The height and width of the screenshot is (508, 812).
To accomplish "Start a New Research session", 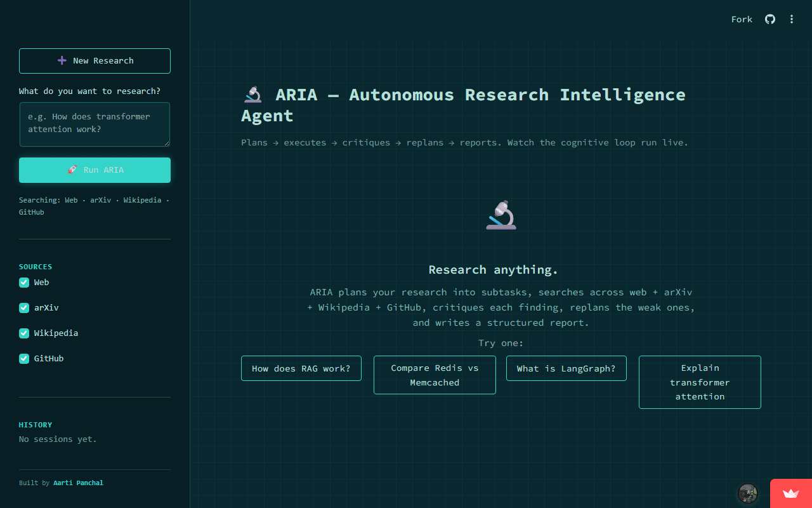I will pyautogui.click(x=95, y=61).
